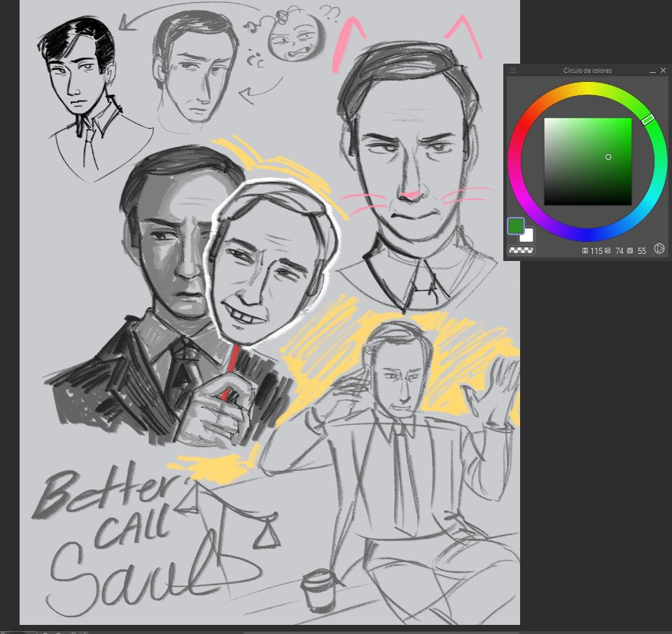The image size is (672, 634).
Task: Click the white selector handle on the hue ring
Action: tap(649, 120)
